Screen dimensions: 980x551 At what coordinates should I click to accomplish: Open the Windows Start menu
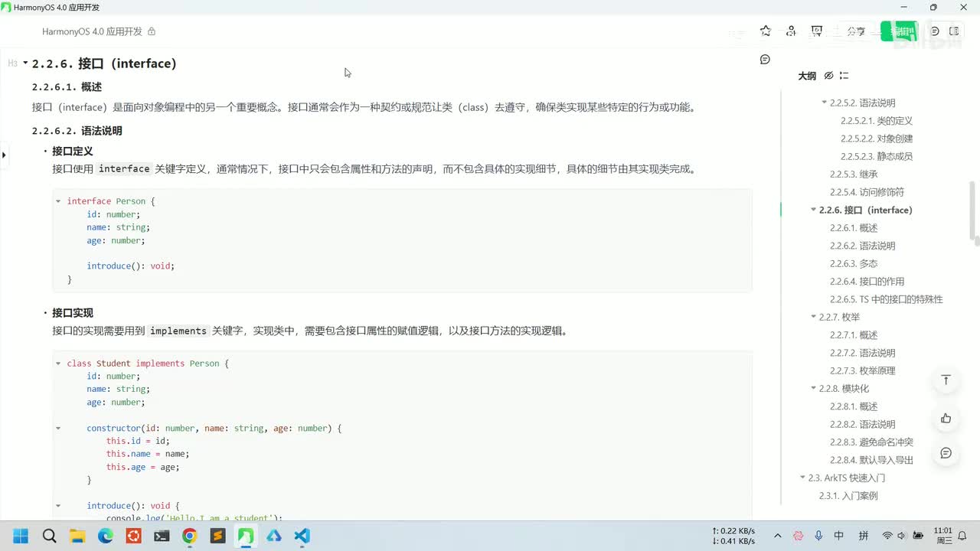coord(21,536)
